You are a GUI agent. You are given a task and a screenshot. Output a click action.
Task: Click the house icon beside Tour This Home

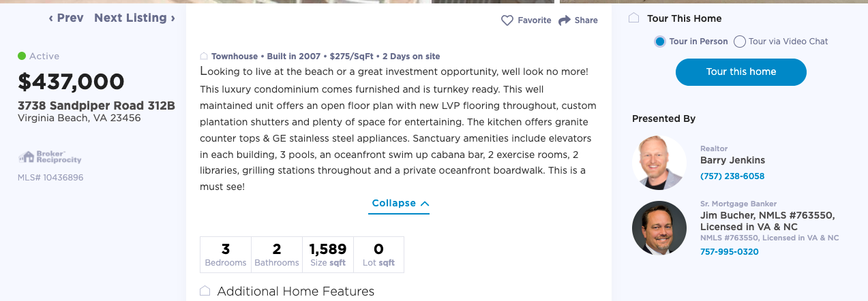pyautogui.click(x=634, y=18)
